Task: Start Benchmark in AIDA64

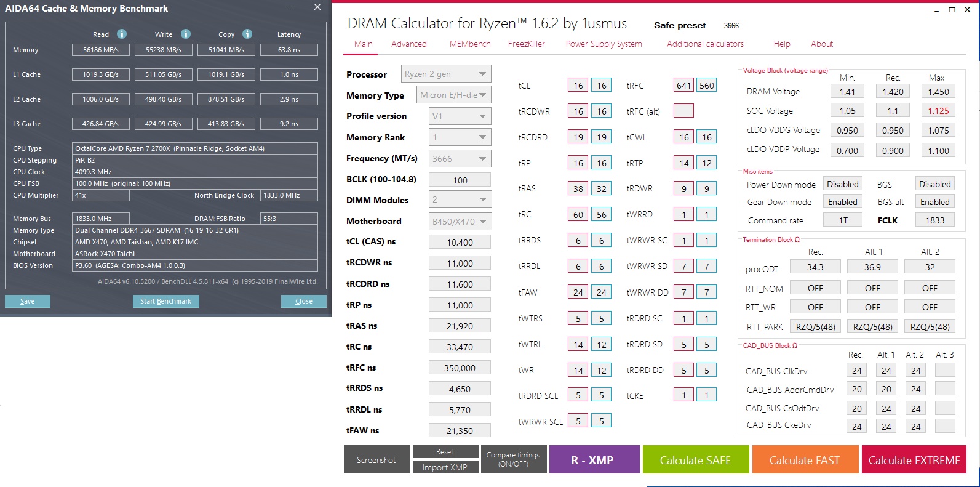Action: [165, 301]
